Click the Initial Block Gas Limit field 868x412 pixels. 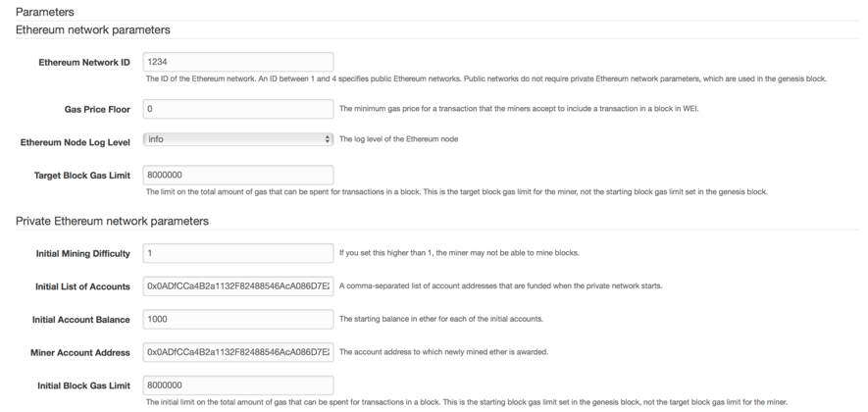[x=238, y=386]
